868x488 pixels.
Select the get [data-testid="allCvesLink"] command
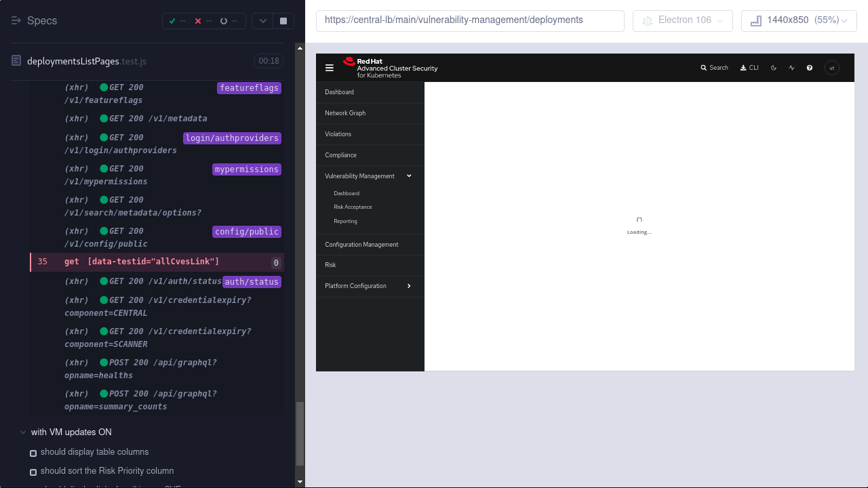[157, 262]
